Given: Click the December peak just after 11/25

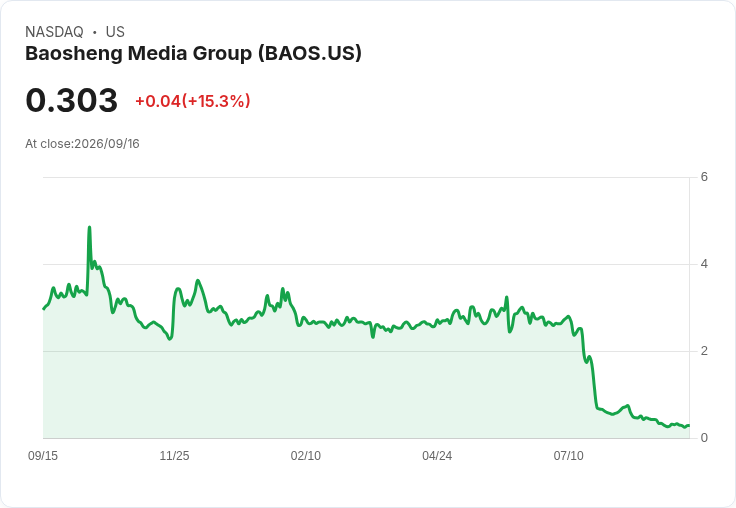Looking at the screenshot, I should point(198,281).
